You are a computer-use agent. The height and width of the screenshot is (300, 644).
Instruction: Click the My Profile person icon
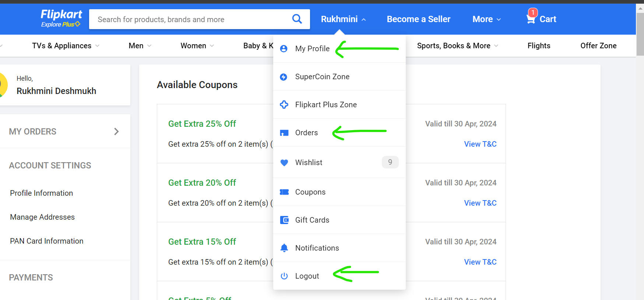pyautogui.click(x=284, y=49)
